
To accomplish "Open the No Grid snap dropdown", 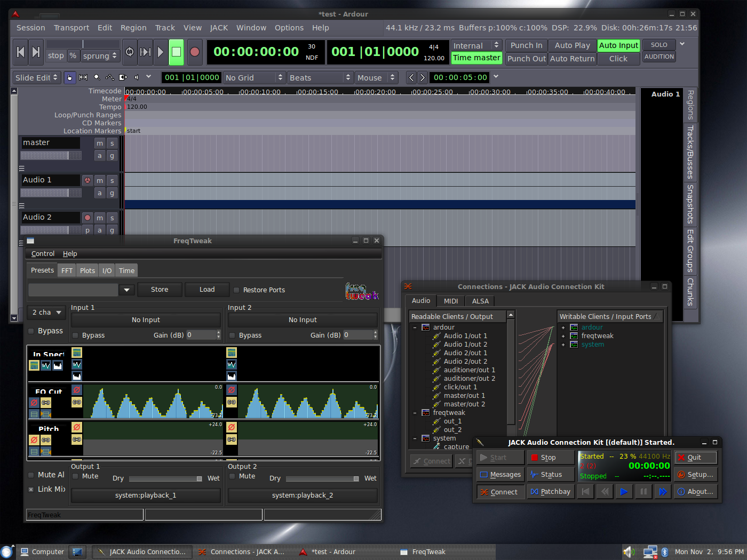I will 254,78.
